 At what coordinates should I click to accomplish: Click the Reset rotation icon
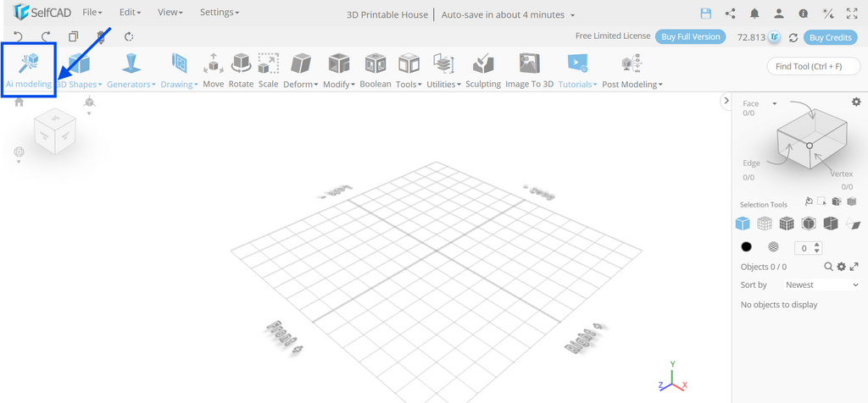(x=130, y=36)
